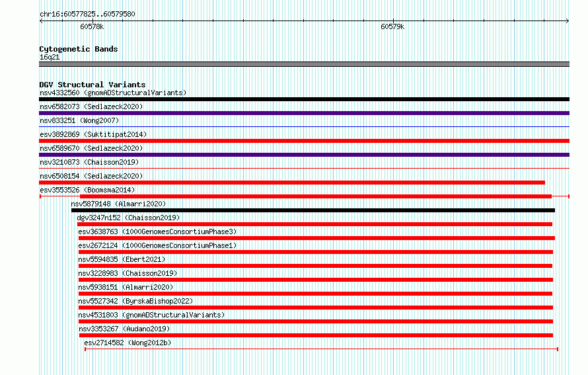Click esv2714582 (Wong2012b) label
This screenshot has width=588, height=375.
pos(128,343)
